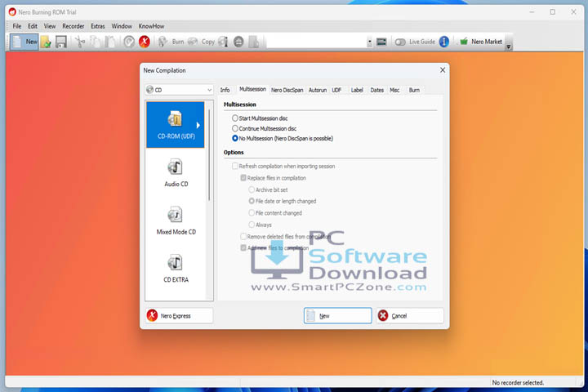Select File date or length changed option
The width and height of the screenshot is (588, 392).
[x=252, y=201]
